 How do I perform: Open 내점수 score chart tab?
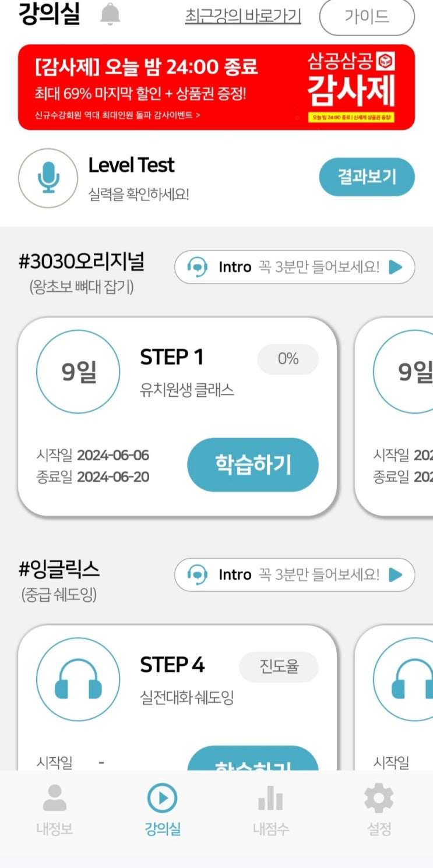click(270, 810)
